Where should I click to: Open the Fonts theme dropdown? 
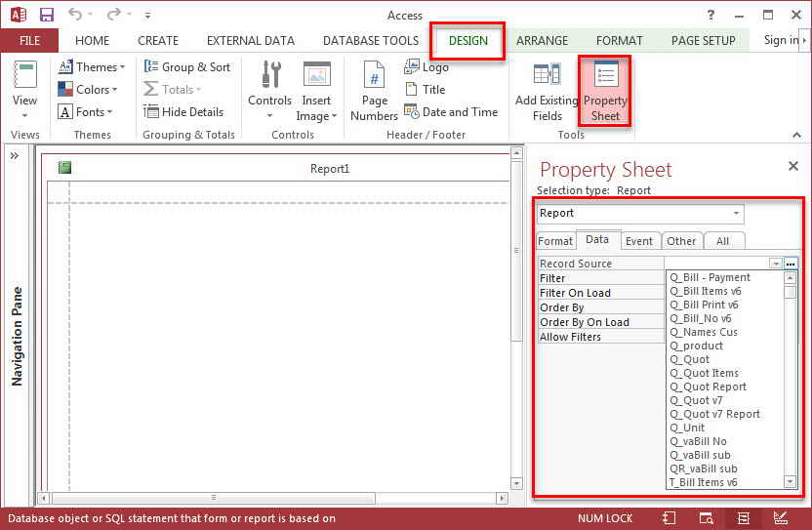click(86, 112)
